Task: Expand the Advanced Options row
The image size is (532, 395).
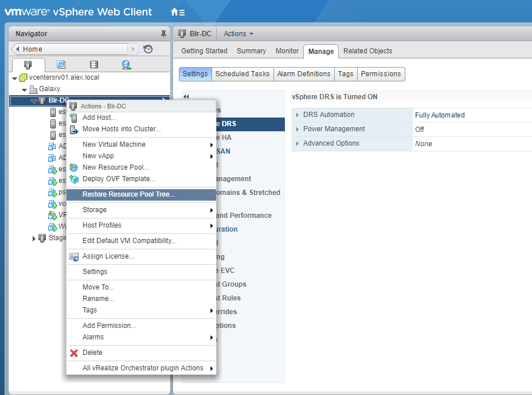Action: click(298, 144)
